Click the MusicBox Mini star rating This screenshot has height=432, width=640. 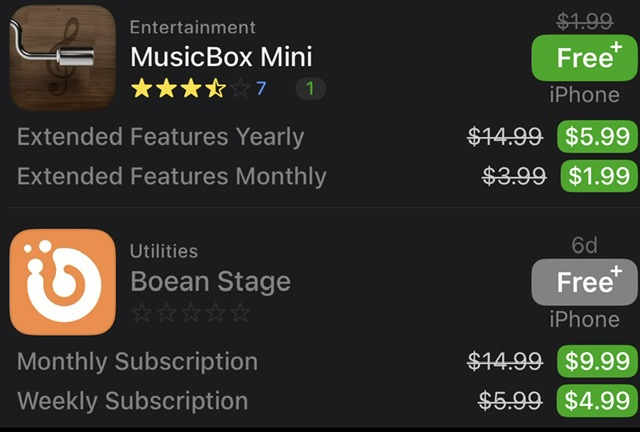tap(190, 89)
